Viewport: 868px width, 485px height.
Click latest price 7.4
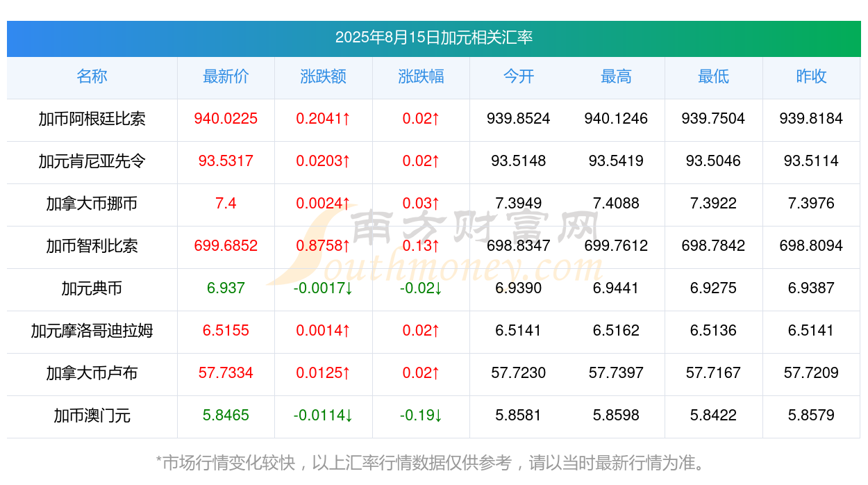tap(226, 204)
